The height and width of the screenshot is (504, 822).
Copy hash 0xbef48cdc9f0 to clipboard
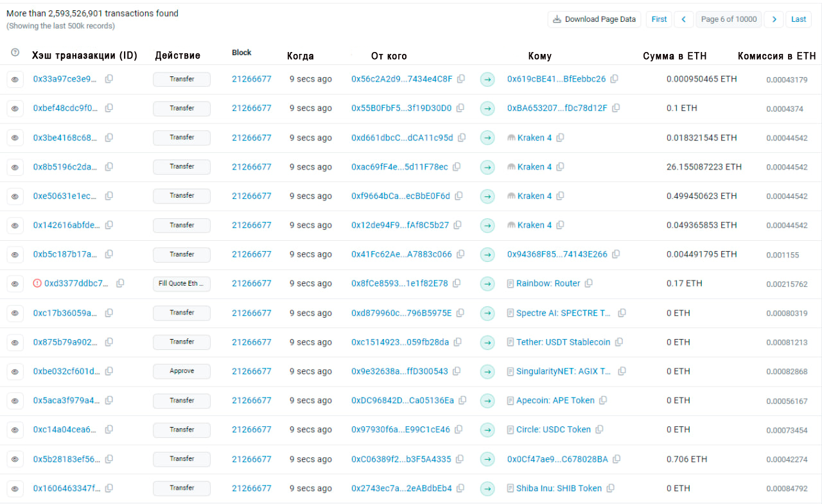109,108
